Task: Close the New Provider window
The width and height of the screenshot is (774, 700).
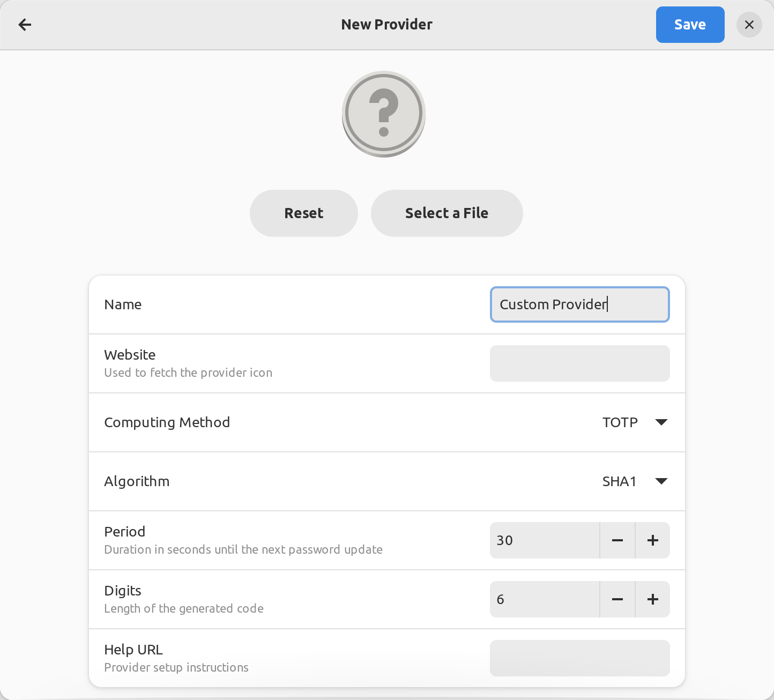Action: click(749, 25)
